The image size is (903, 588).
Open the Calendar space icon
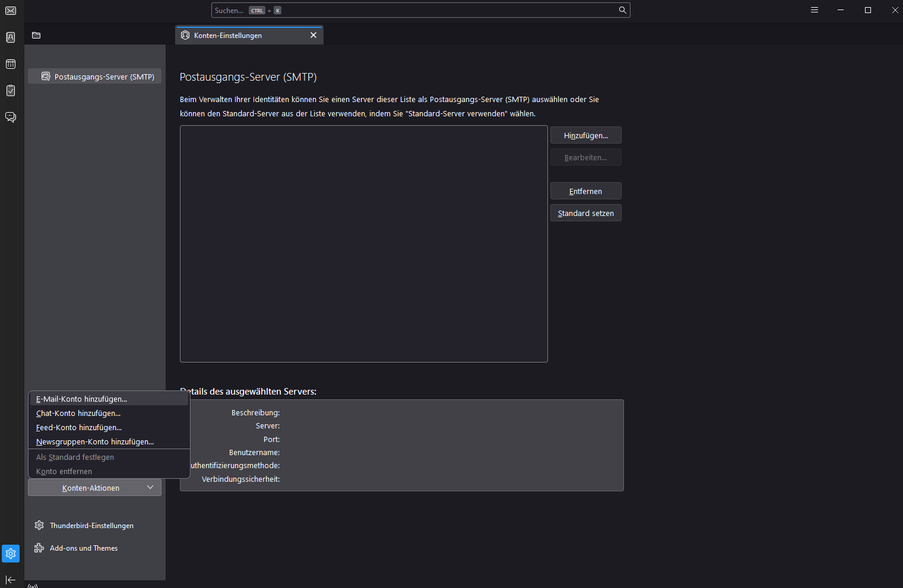[11, 64]
